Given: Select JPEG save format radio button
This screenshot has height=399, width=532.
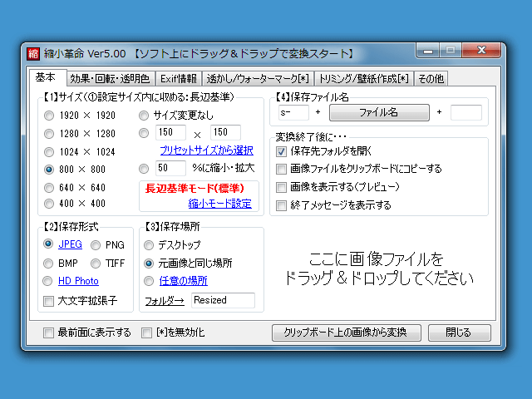Looking at the screenshot, I should click(48, 244).
